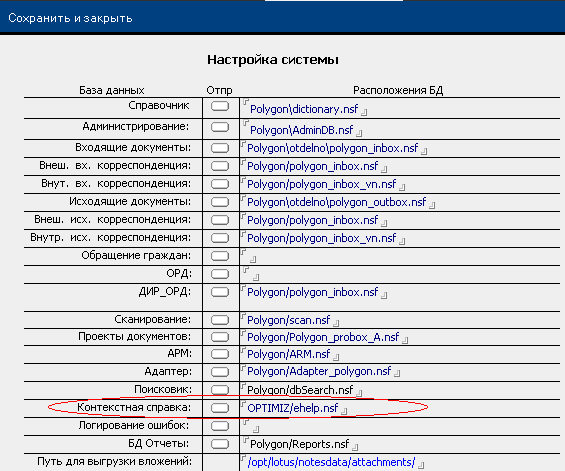Click the Отпр button for Проекты документов
Viewport: 565px width, 471px height.
pyautogui.click(x=220, y=337)
